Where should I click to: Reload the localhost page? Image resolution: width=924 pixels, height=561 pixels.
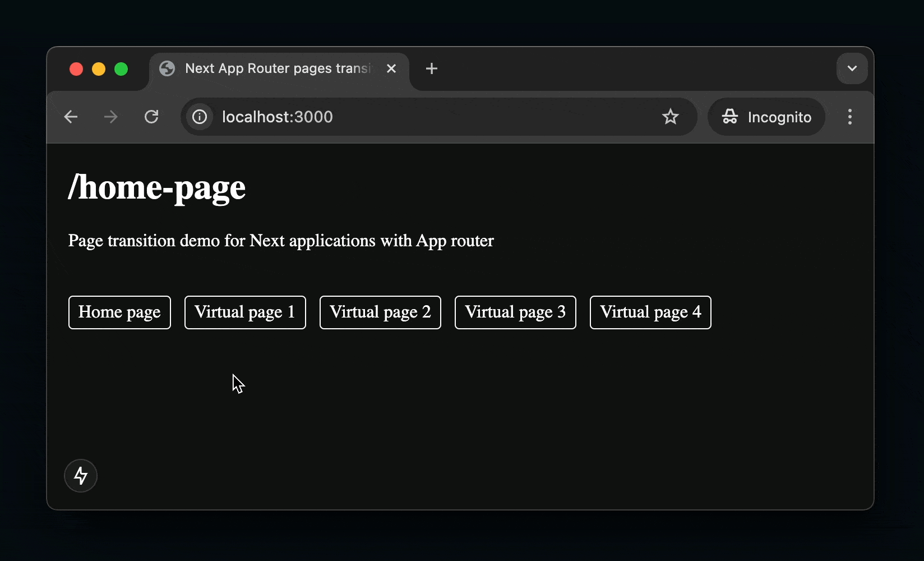(x=151, y=117)
